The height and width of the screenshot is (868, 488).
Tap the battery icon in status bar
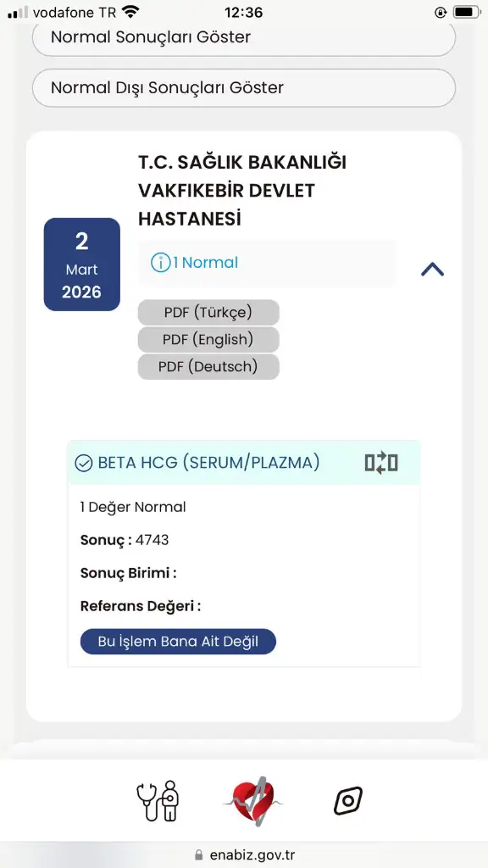click(467, 12)
